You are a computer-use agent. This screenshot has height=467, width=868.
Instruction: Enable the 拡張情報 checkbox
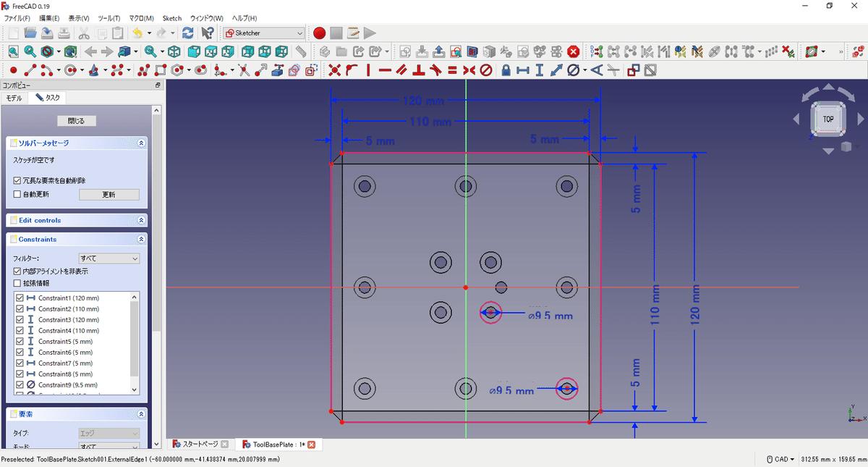click(17, 283)
